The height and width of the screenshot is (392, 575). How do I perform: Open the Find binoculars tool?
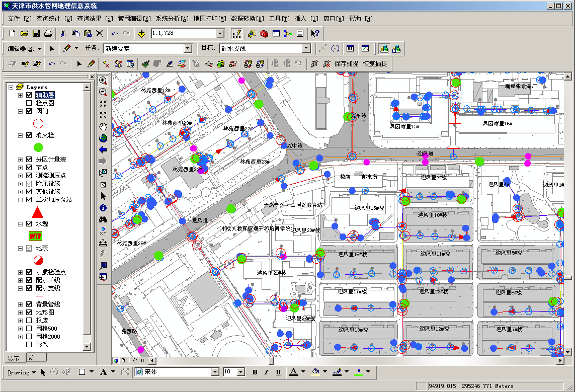[x=103, y=219]
